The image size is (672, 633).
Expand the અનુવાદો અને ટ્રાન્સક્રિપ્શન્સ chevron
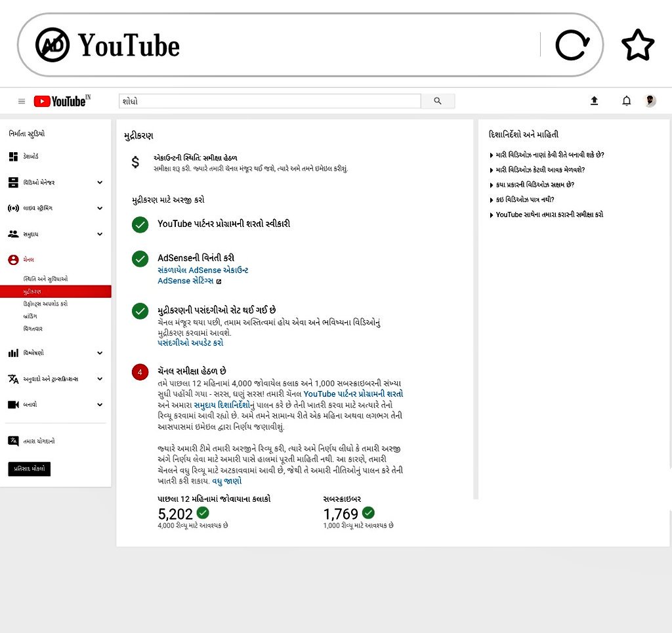(x=100, y=378)
